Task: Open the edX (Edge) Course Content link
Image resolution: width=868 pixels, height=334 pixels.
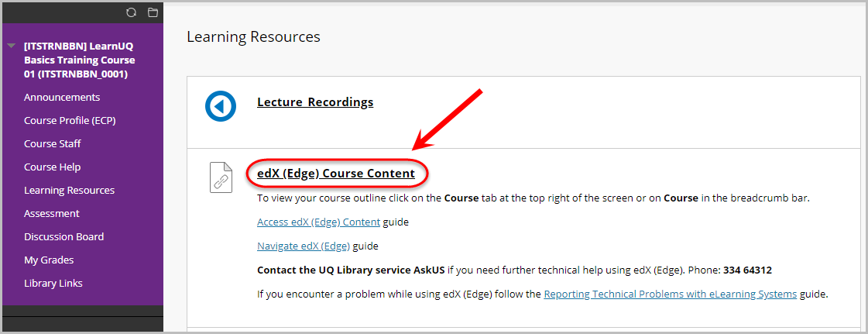Action: [336, 174]
